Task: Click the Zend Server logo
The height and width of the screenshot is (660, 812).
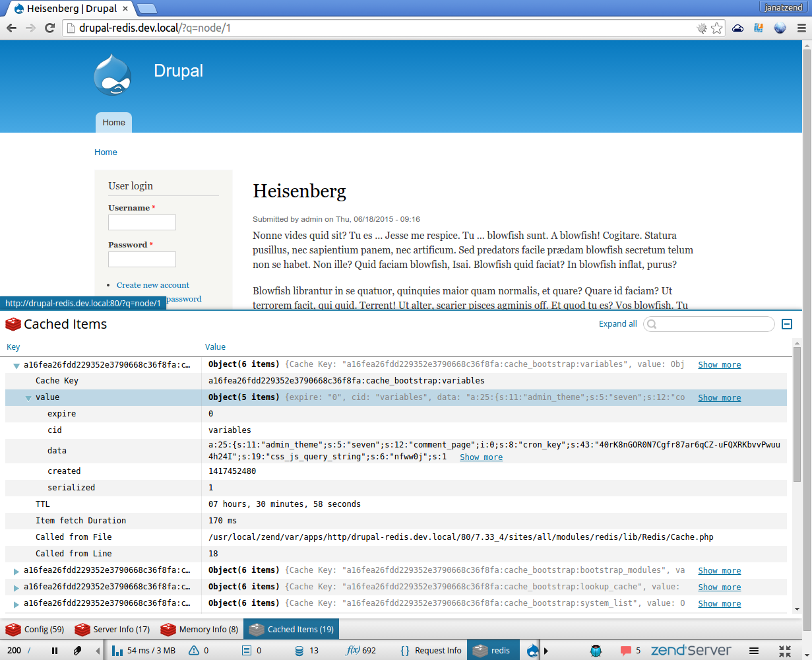Action: point(691,651)
